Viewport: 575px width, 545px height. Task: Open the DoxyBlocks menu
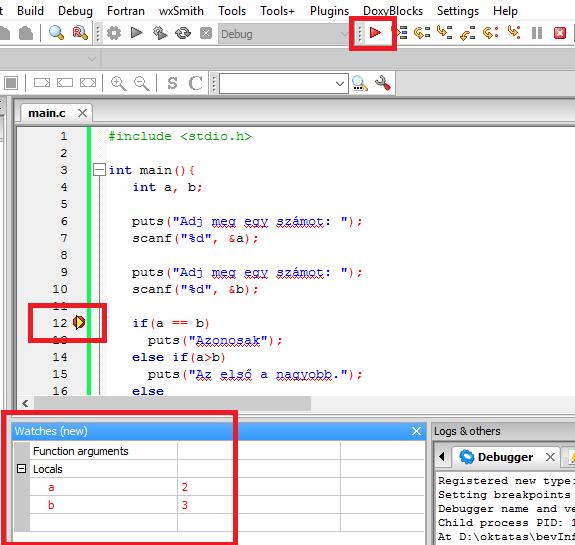pyautogui.click(x=393, y=11)
